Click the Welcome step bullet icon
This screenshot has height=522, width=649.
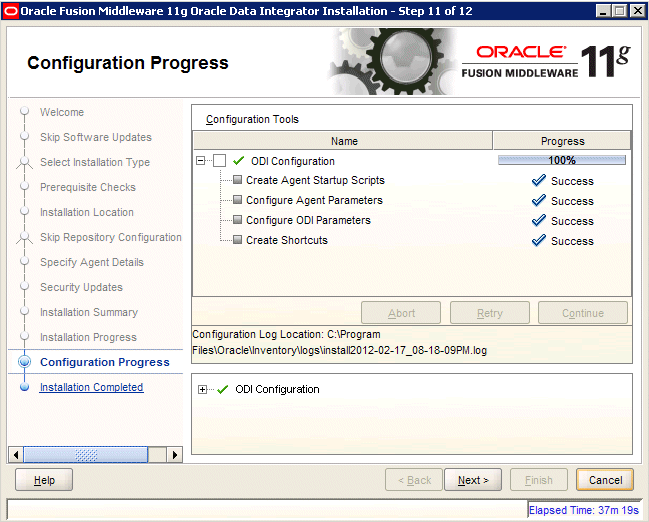tap(24, 111)
